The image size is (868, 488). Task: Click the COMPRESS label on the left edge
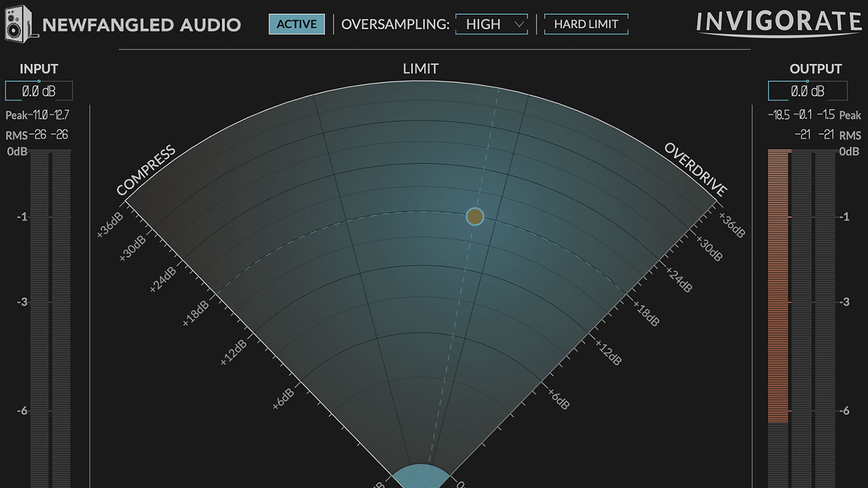[x=146, y=171]
